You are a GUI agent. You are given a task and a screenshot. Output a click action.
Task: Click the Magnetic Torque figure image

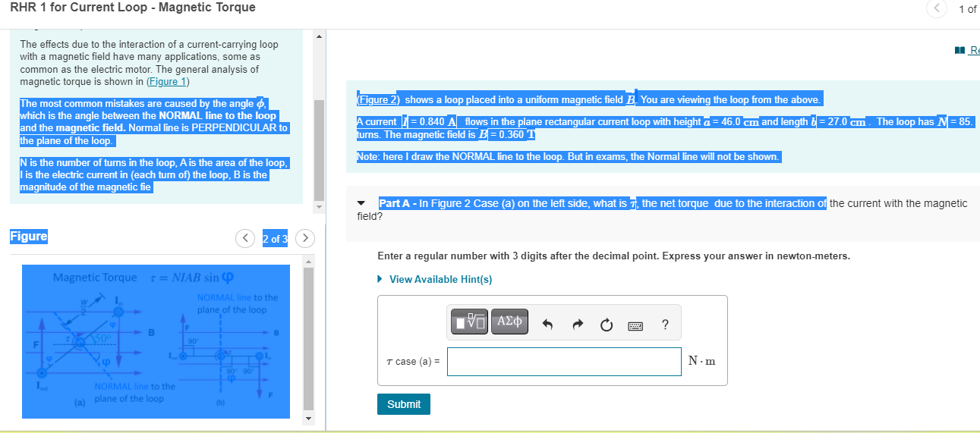point(156,340)
